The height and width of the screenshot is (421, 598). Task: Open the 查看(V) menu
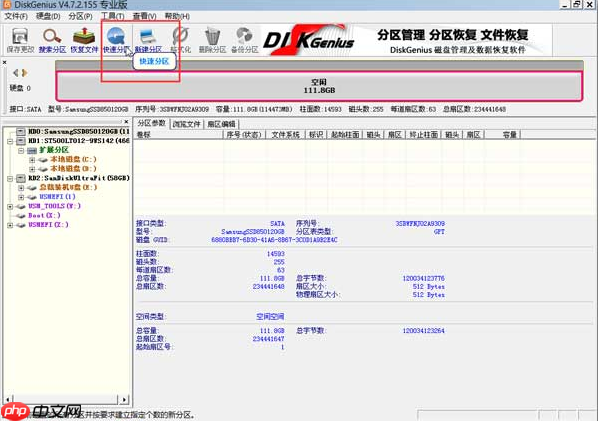tap(145, 16)
